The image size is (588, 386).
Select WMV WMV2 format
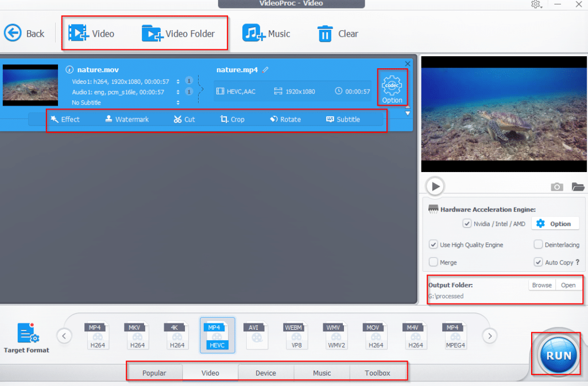(x=336, y=336)
